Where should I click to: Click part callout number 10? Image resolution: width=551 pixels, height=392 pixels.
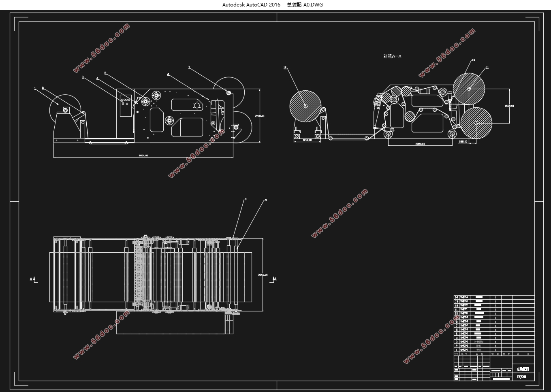[x=473, y=60]
